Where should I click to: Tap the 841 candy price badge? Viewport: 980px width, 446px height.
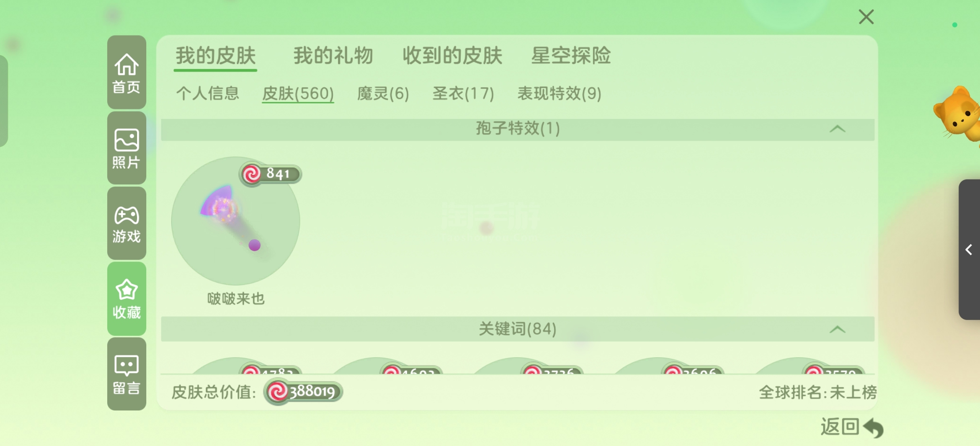pos(271,174)
